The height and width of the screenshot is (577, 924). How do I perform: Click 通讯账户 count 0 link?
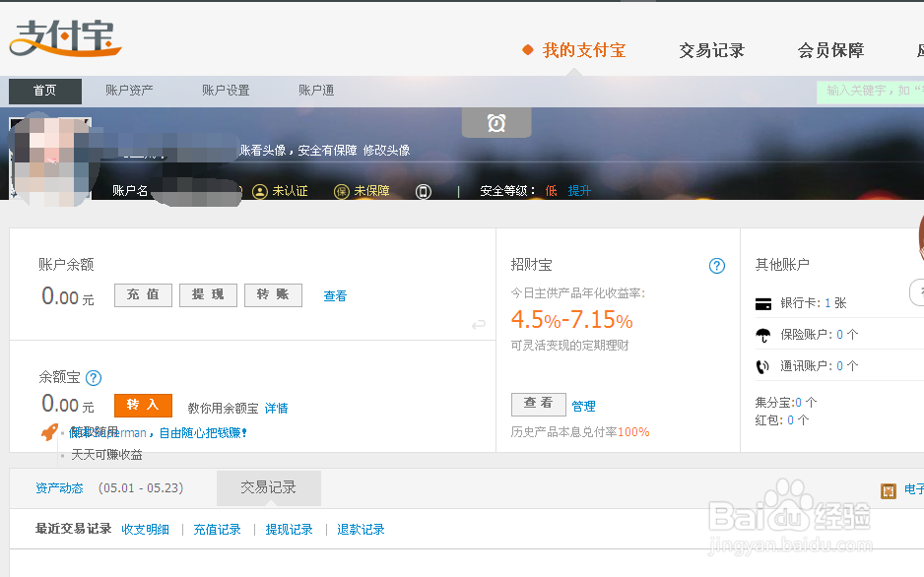point(839,366)
